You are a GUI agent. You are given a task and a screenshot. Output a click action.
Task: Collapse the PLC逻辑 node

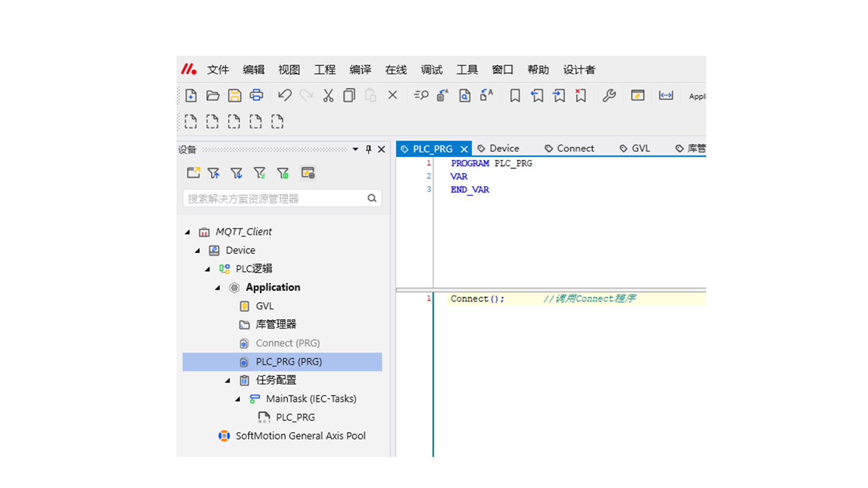(x=208, y=269)
